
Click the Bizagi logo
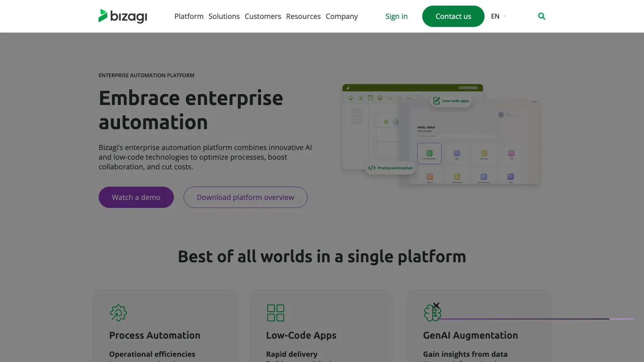tap(123, 16)
